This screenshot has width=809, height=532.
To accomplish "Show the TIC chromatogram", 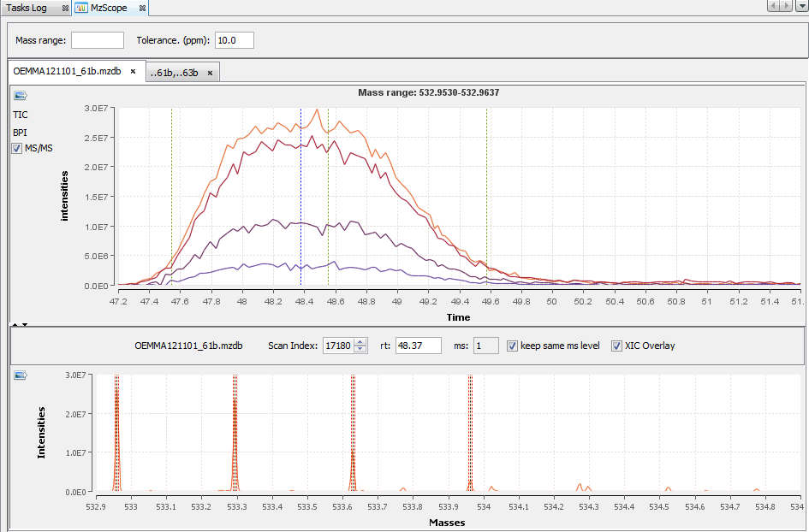I will [x=21, y=114].
